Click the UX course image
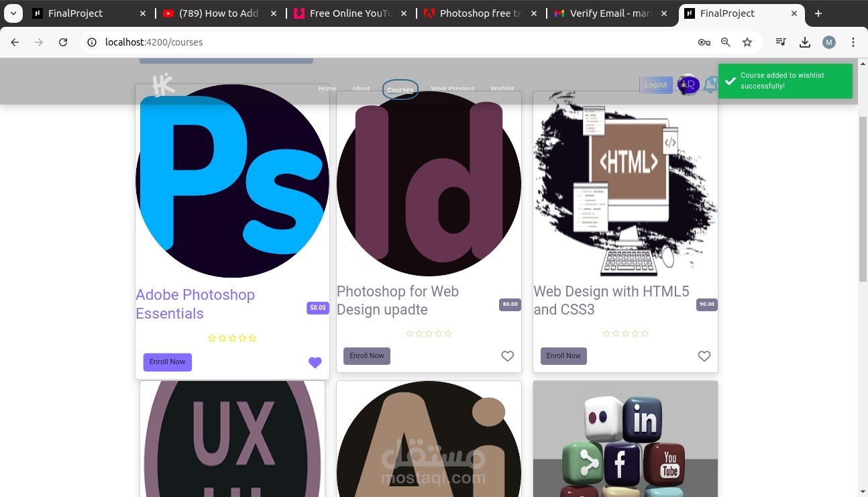This screenshot has height=497, width=868. pyautogui.click(x=232, y=439)
